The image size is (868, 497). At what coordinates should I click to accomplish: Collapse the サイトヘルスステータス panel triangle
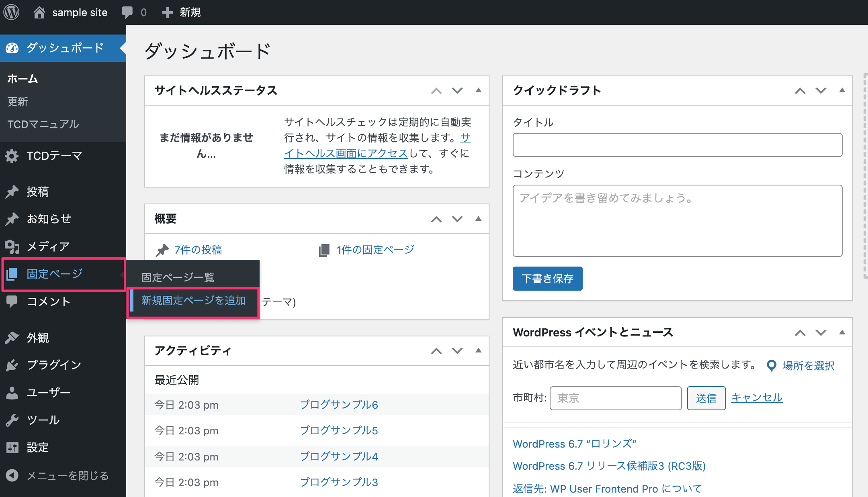pyautogui.click(x=478, y=90)
